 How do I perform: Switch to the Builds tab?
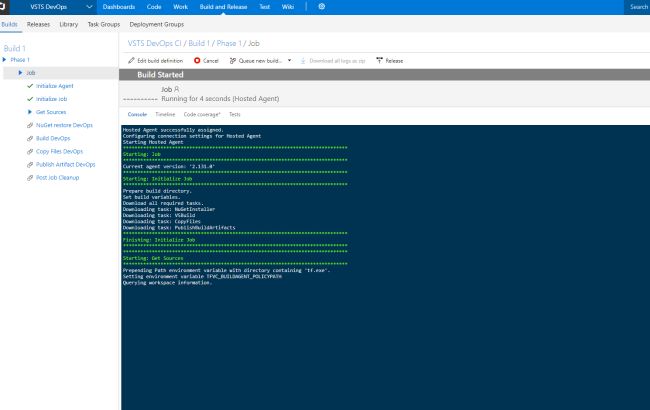coord(10,24)
